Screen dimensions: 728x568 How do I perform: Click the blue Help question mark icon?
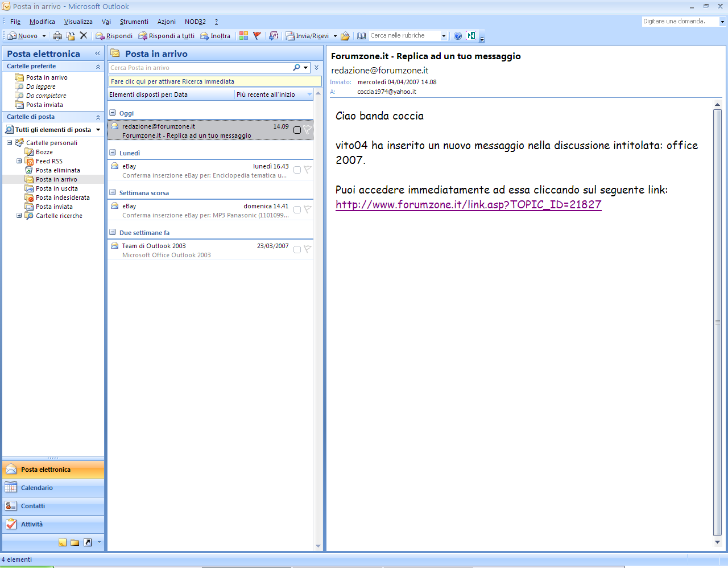coord(458,36)
